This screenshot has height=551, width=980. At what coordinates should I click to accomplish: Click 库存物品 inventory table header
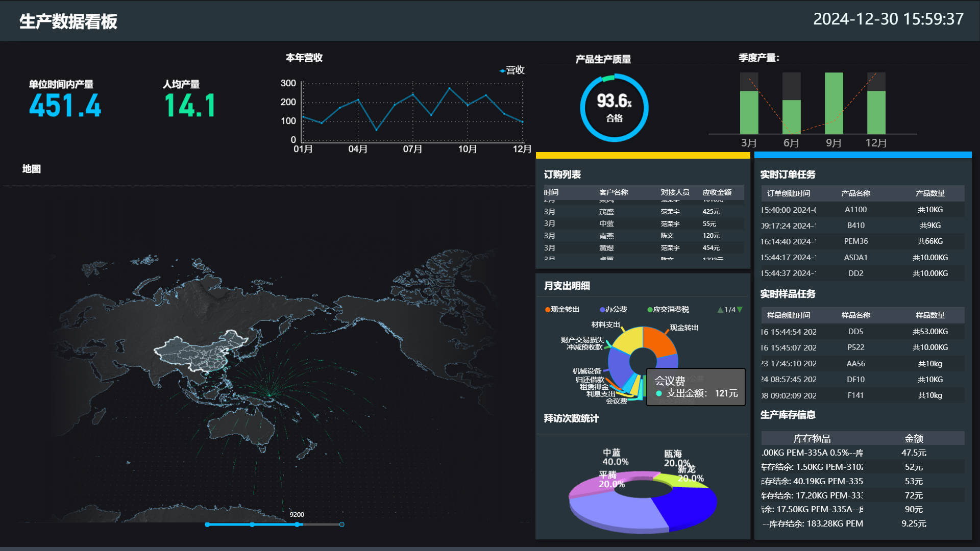[812, 438]
